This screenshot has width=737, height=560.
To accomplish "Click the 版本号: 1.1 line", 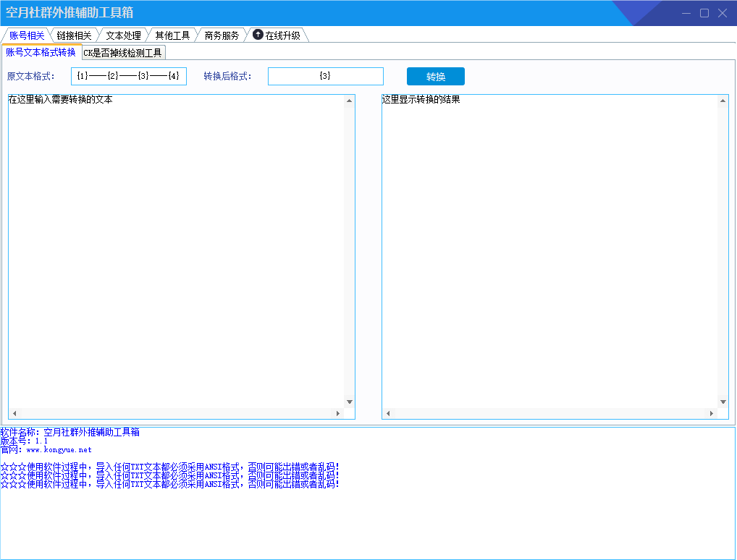I will [x=24, y=441].
